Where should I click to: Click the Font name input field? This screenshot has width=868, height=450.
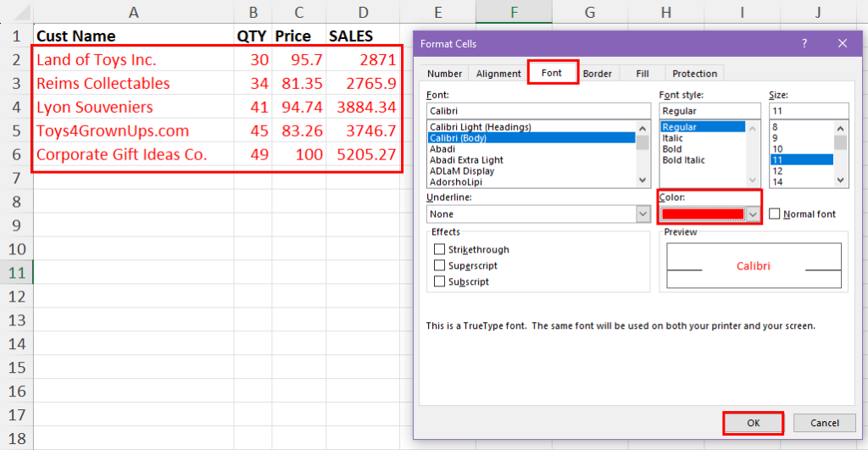(x=538, y=111)
